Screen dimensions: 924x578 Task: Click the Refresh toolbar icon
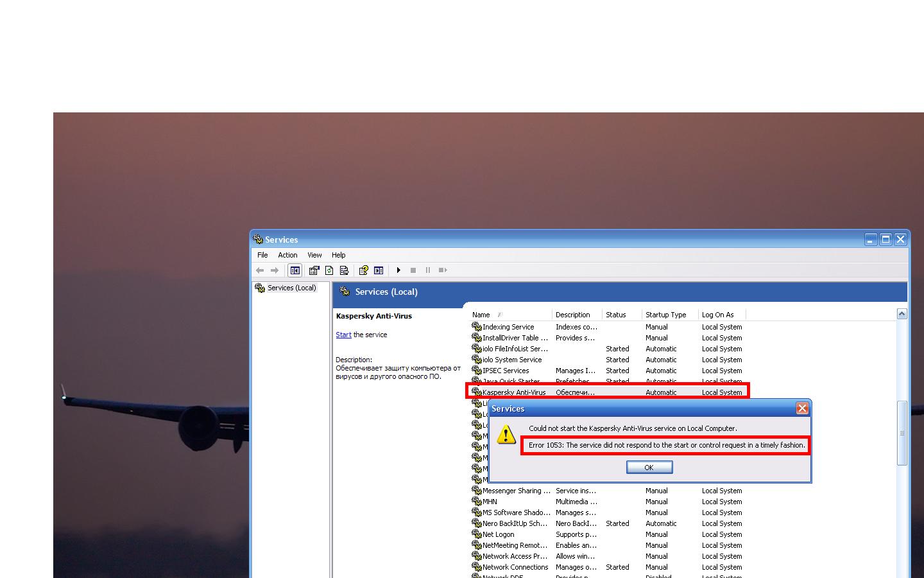tap(329, 270)
